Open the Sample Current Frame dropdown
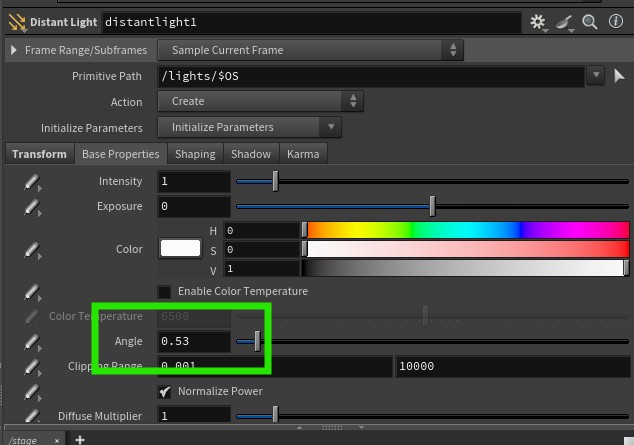 (310, 50)
